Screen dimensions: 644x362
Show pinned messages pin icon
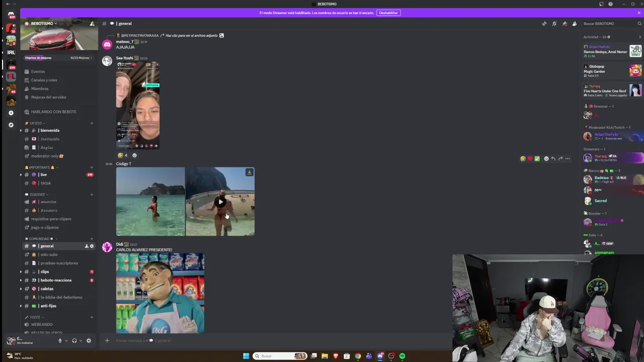point(565,24)
